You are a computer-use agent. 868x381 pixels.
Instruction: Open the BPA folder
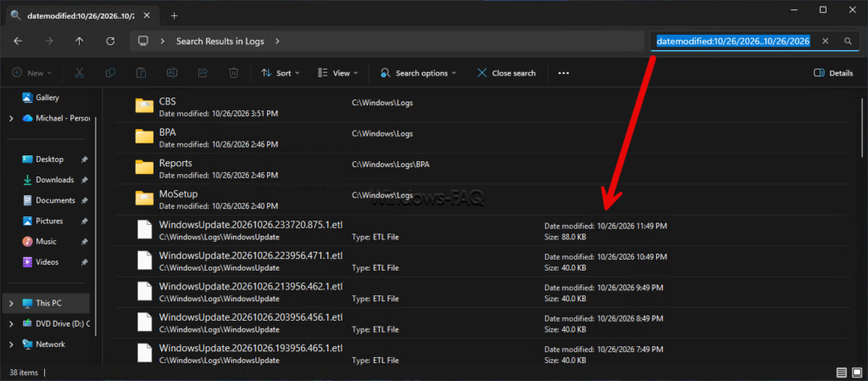(482, 138)
